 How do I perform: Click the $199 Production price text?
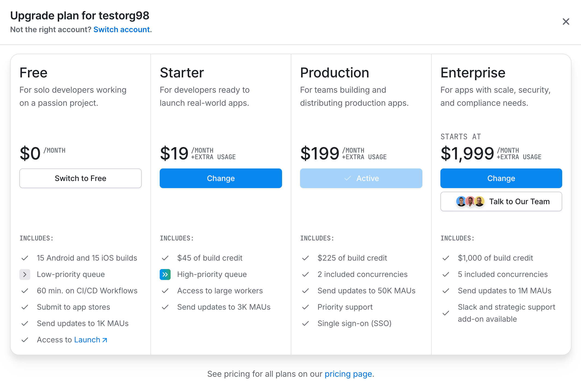click(320, 153)
